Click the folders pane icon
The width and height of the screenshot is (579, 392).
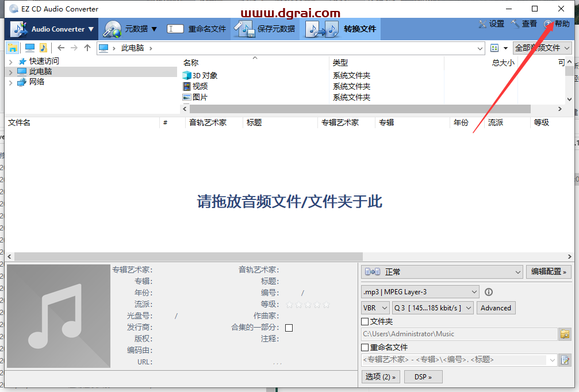[x=12, y=48]
